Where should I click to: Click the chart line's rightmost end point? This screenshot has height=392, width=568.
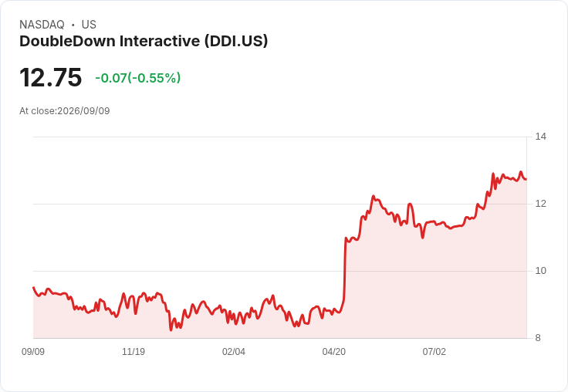click(526, 179)
